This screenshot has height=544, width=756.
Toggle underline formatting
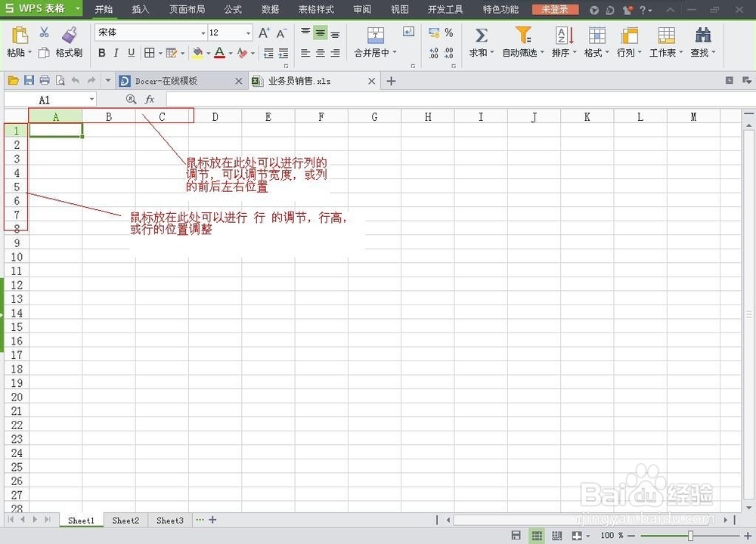click(x=131, y=53)
